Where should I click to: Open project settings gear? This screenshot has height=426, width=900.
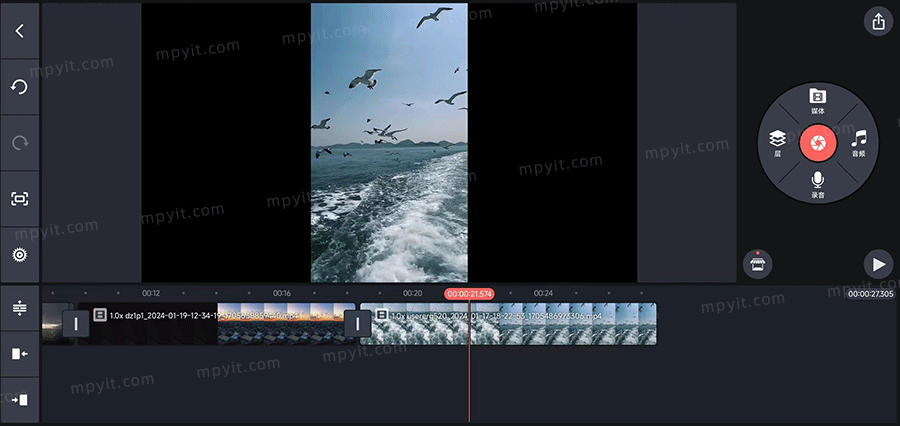coord(20,254)
